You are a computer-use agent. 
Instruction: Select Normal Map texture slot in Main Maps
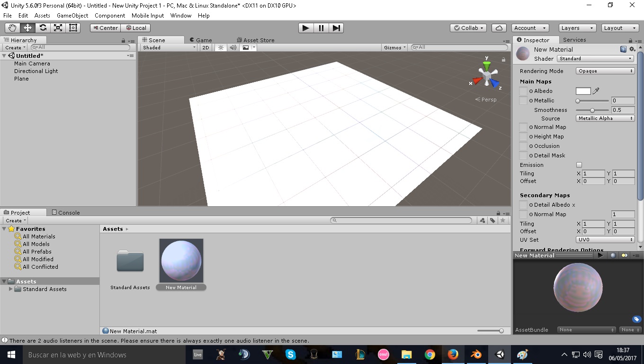point(523,127)
